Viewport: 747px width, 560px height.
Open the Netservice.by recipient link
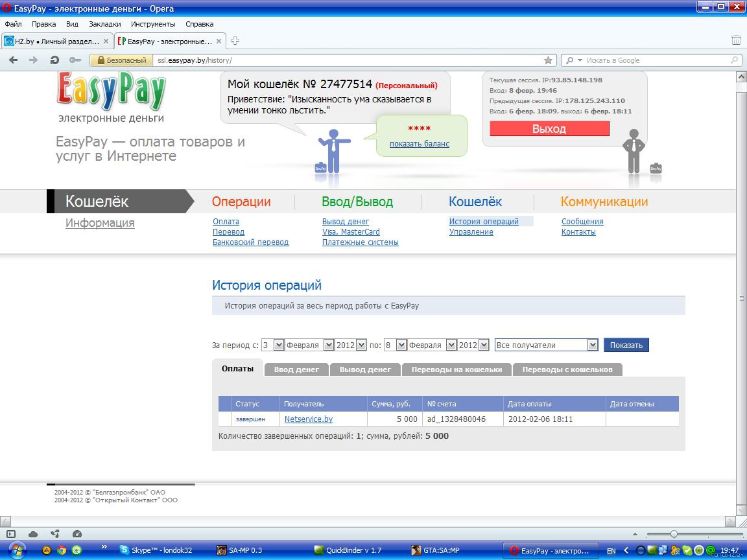(x=309, y=419)
